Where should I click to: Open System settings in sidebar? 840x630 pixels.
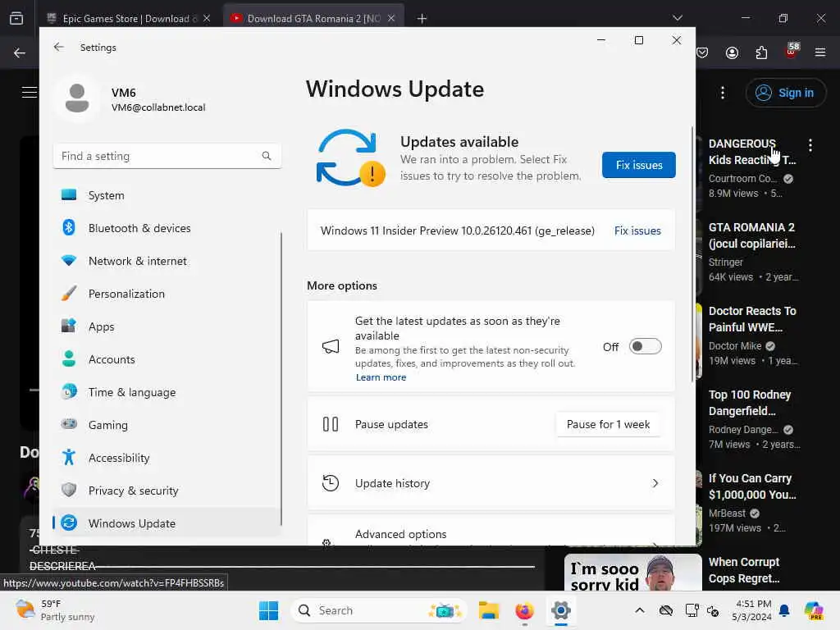166,195
